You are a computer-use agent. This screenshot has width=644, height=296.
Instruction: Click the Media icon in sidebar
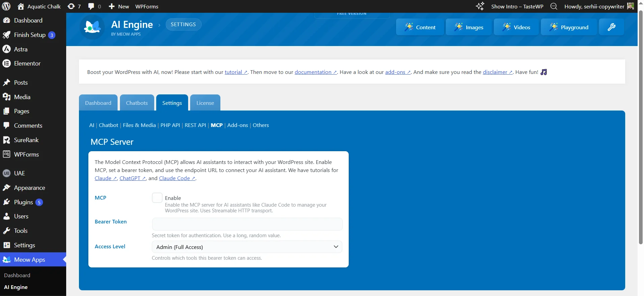(7, 97)
